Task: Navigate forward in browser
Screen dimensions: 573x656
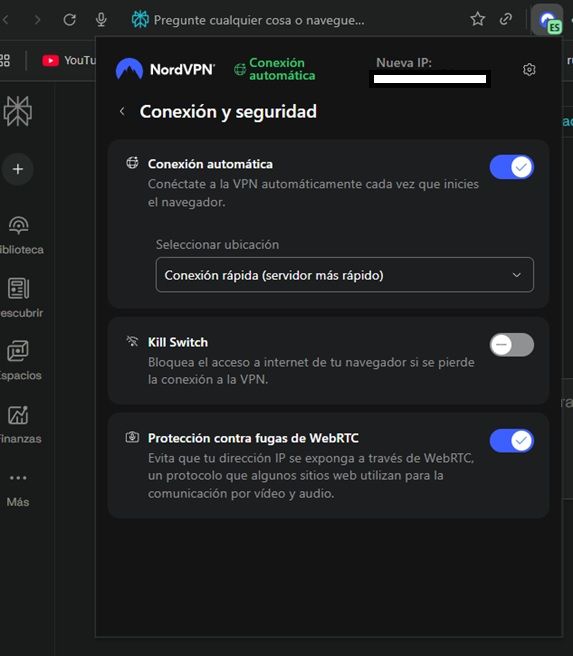Action: point(37,20)
